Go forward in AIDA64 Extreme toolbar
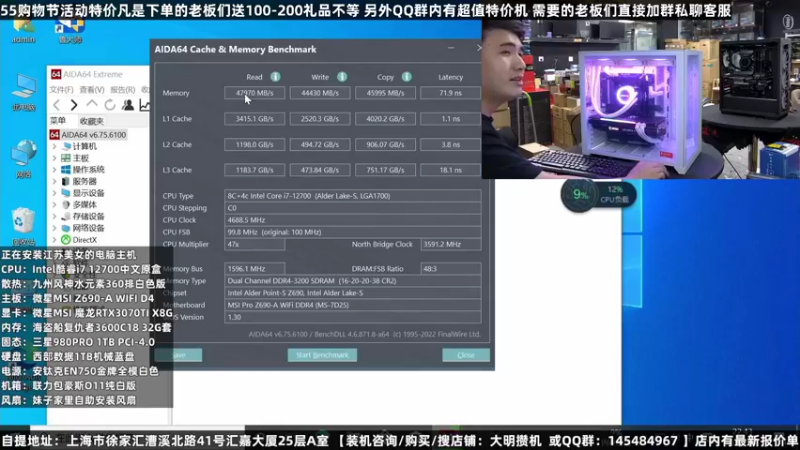 point(74,105)
